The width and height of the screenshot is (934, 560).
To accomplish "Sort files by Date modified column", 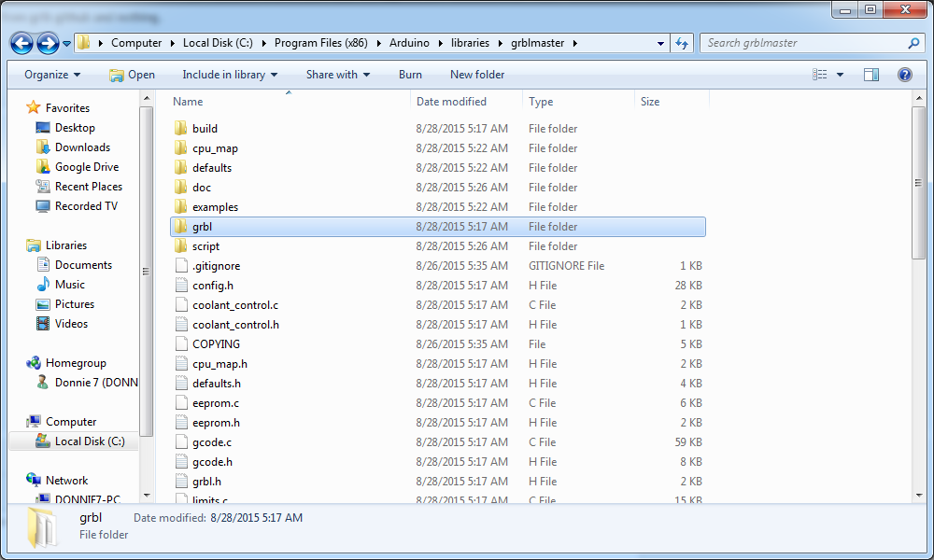I will pos(451,102).
